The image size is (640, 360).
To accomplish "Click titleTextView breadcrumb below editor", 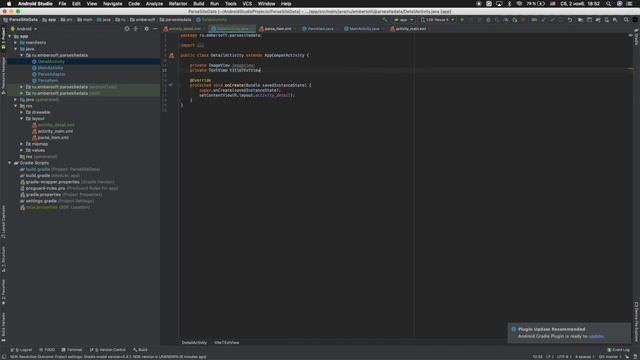I will coord(227,343).
